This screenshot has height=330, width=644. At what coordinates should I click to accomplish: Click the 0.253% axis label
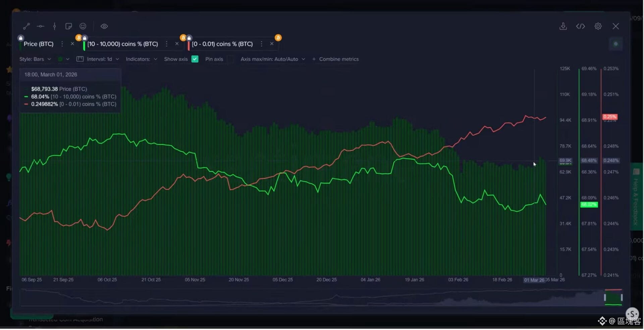pos(611,68)
